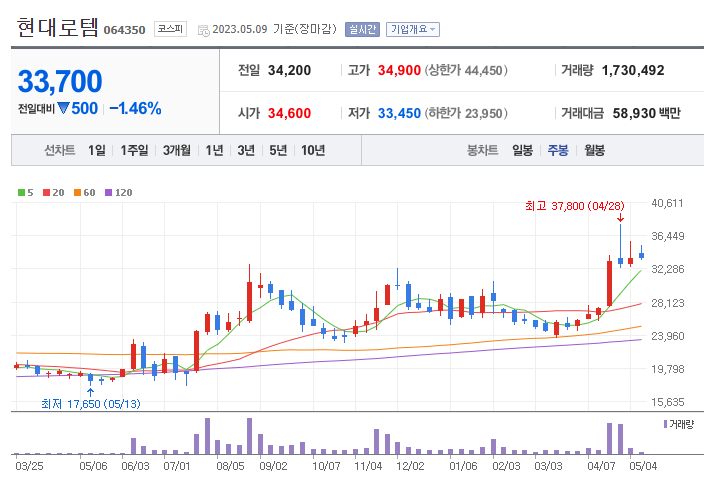Click the -1.46% change value
Screen dimensions: 704x480
click(135, 108)
